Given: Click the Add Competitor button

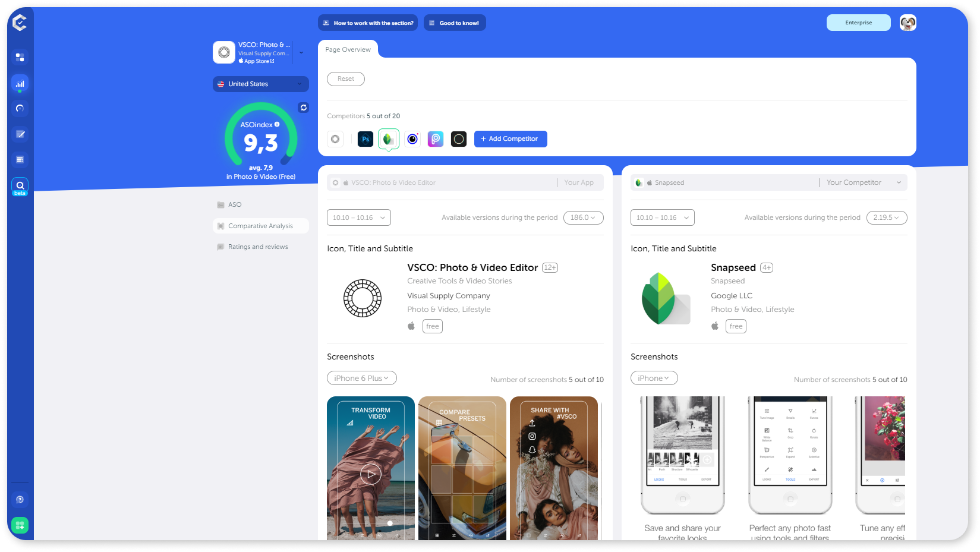Looking at the screenshot, I should click(511, 139).
